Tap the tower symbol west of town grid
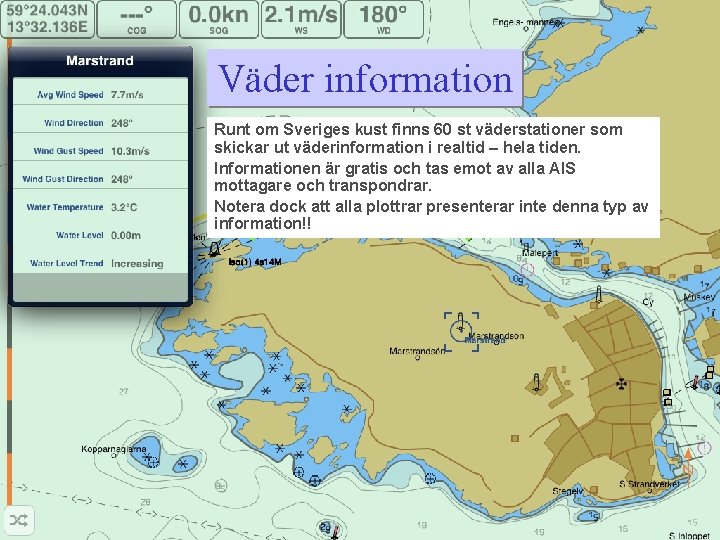The height and width of the screenshot is (540, 720). [536, 382]
